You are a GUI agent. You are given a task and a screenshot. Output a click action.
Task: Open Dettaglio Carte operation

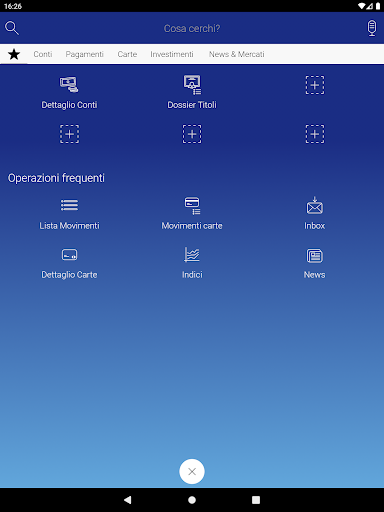69,263
